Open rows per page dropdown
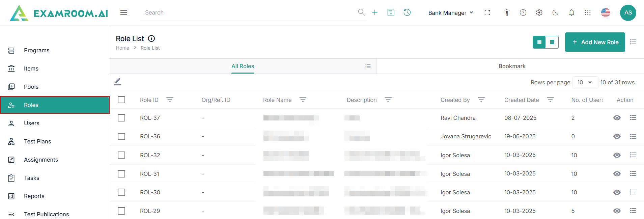 click(585, 82)
